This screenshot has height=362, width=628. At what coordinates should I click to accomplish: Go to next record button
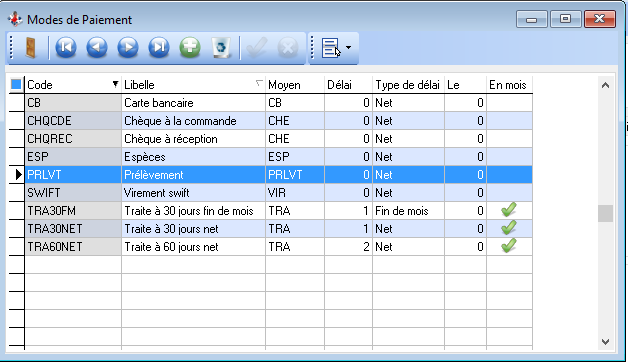click(x=128, y=48)
